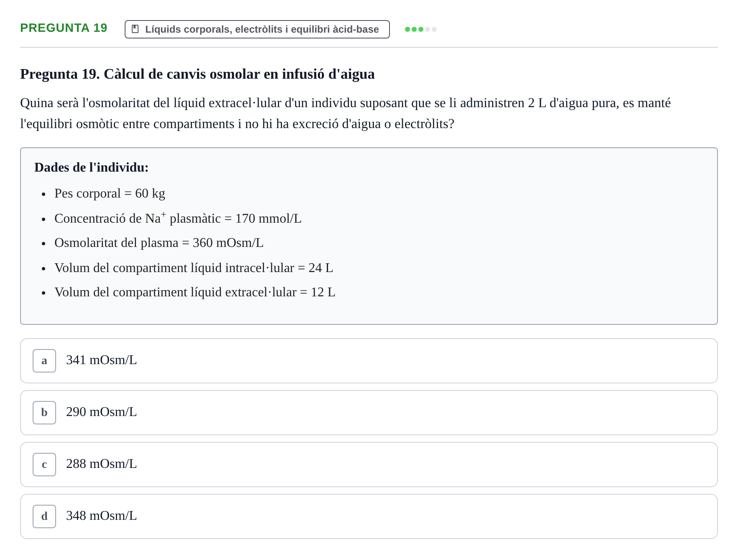Image resolution: width=738 pixels, height=560 pixels.
Task: Click the intracel·lular volume 24 L line
Action: click(x=194, y=268)
